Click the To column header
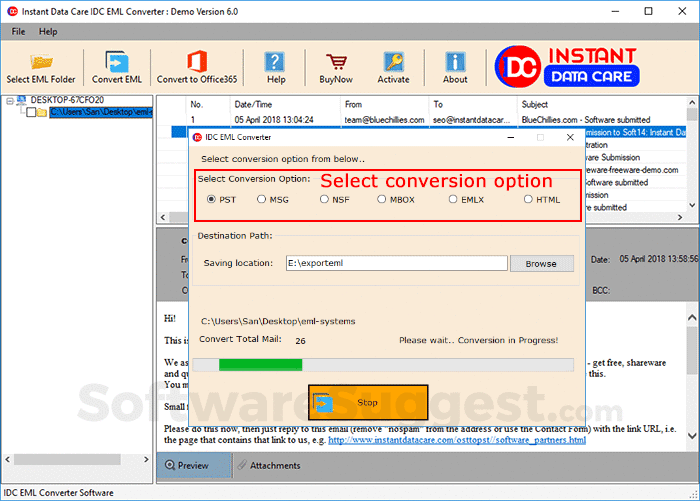700x501 pixels. (x=474, y=104)
